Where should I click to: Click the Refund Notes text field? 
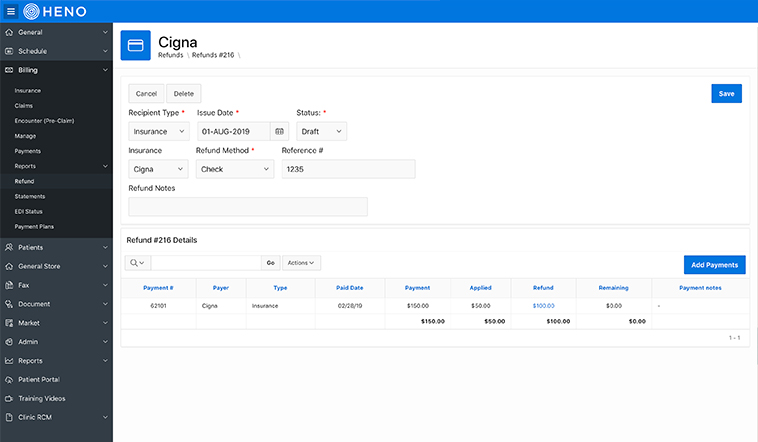coord(248,207)
